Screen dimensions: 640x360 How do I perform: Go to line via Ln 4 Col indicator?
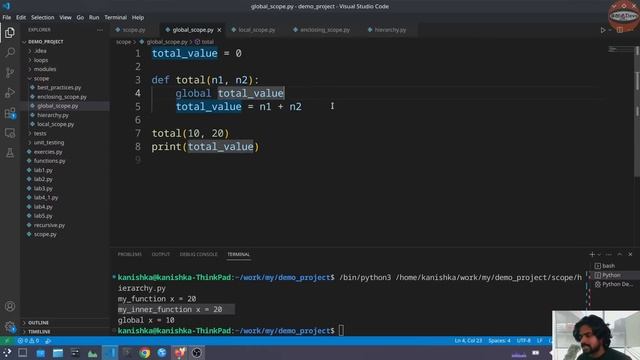(468, 340)
